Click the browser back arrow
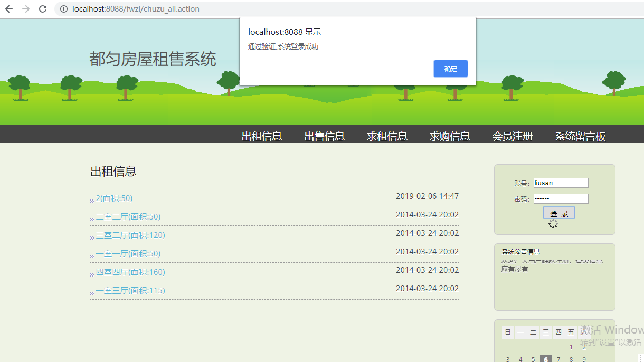The width and height of the screenshot is (644, 362). coord(9,9)
